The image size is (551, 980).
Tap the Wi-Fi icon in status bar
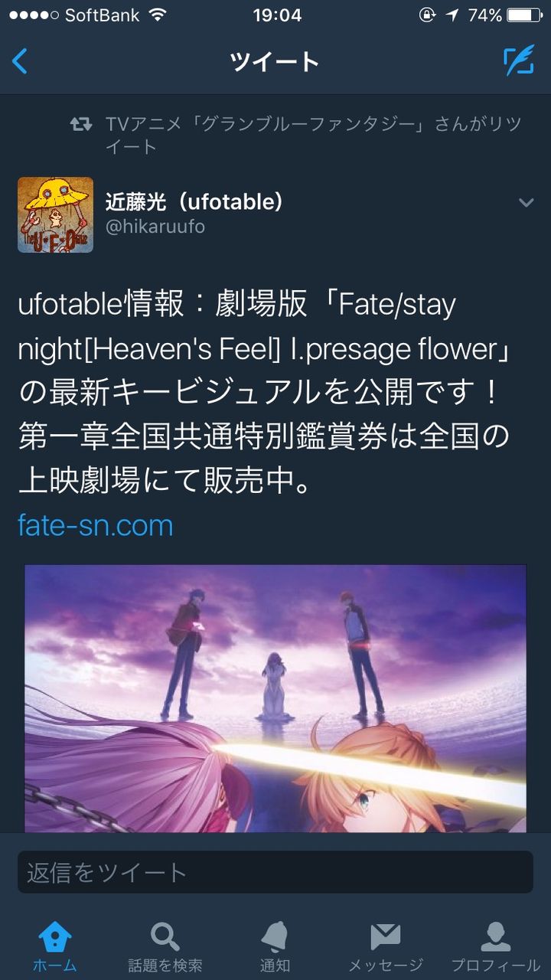click(x=158, y=15)
